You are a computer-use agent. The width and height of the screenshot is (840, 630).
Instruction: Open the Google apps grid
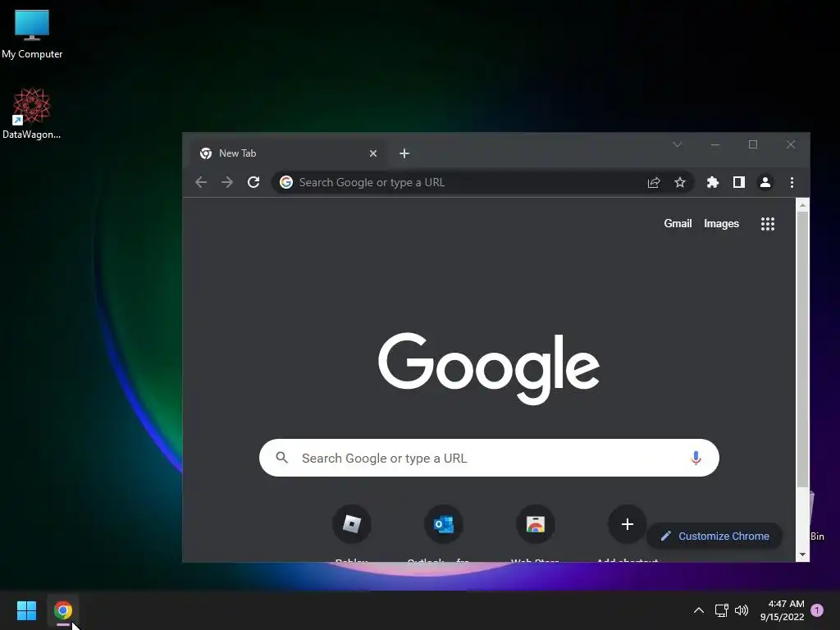tap(768, 224)
